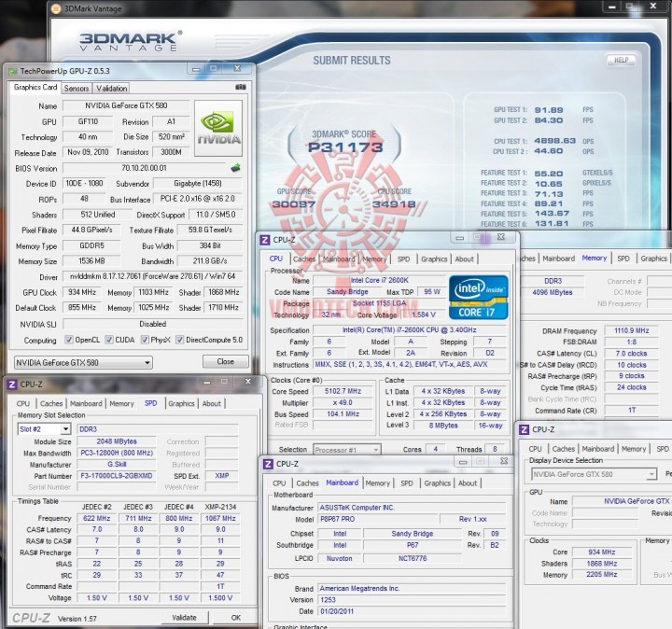Screen dimensions: 672x629
Task: Select the Caches tab in the CPU-Z Graphics window
Action: (563, 449)
